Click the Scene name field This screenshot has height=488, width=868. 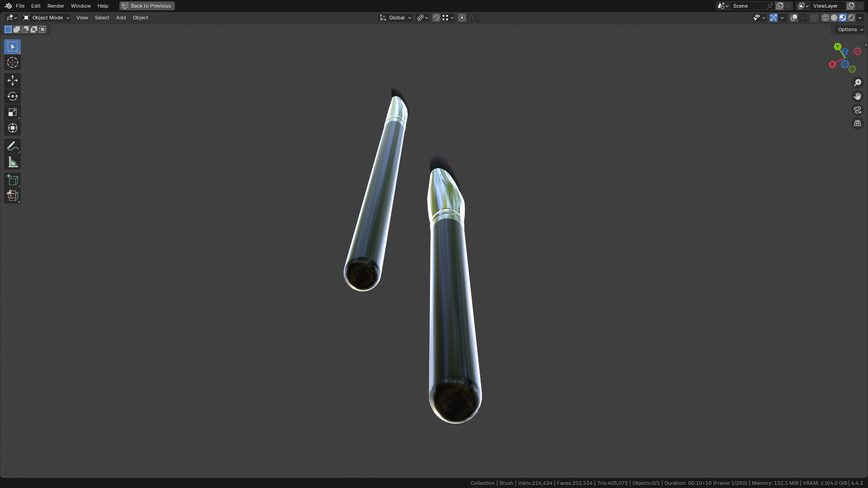point(748,6)
